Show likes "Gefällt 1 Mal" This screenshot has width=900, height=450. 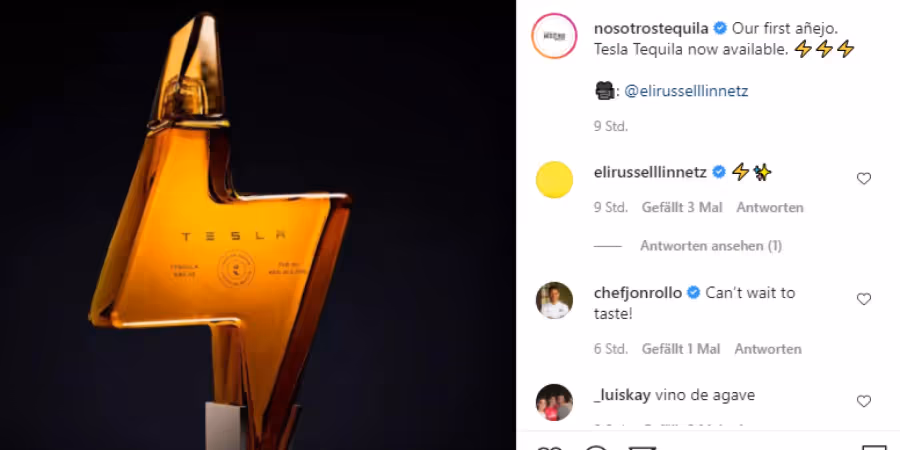pyautogui.click(x=681, y=349)
